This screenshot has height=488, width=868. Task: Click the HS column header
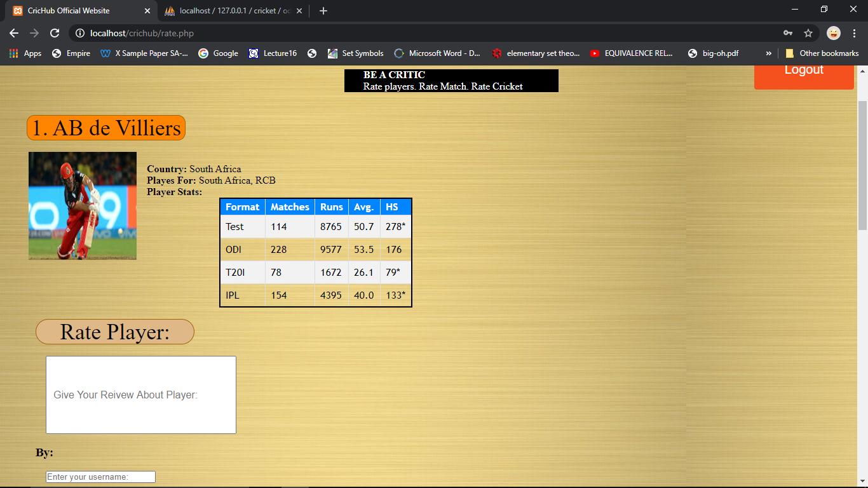(x=396, y=207)
